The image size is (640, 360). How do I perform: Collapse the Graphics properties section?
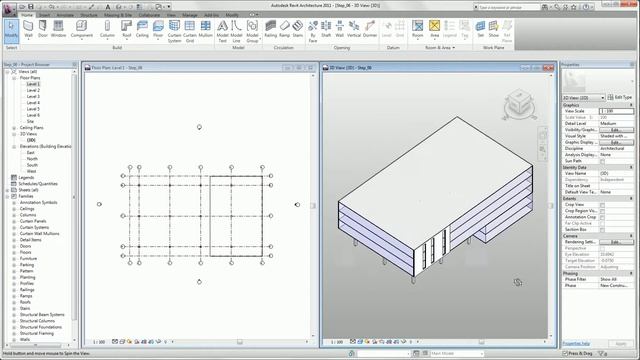[x=631, y=105]
